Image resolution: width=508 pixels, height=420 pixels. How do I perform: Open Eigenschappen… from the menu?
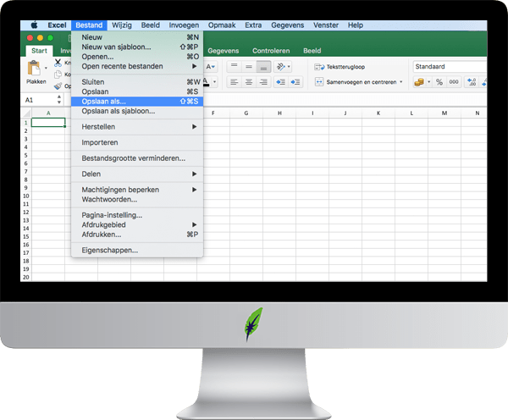click(x=137, y=250)
